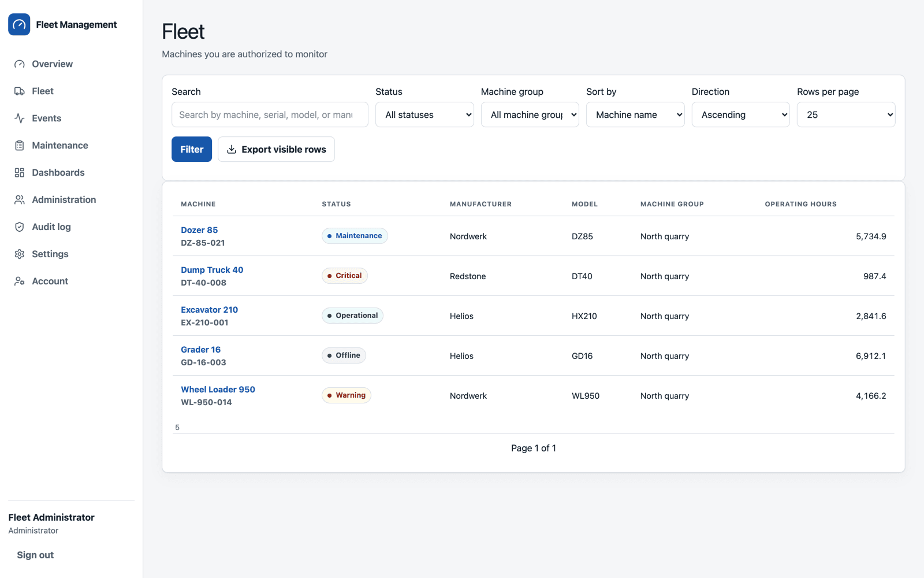The image size is (924, 578).
Task: Open Dashboards from the sidebar
Action: (x=72, y=173)
